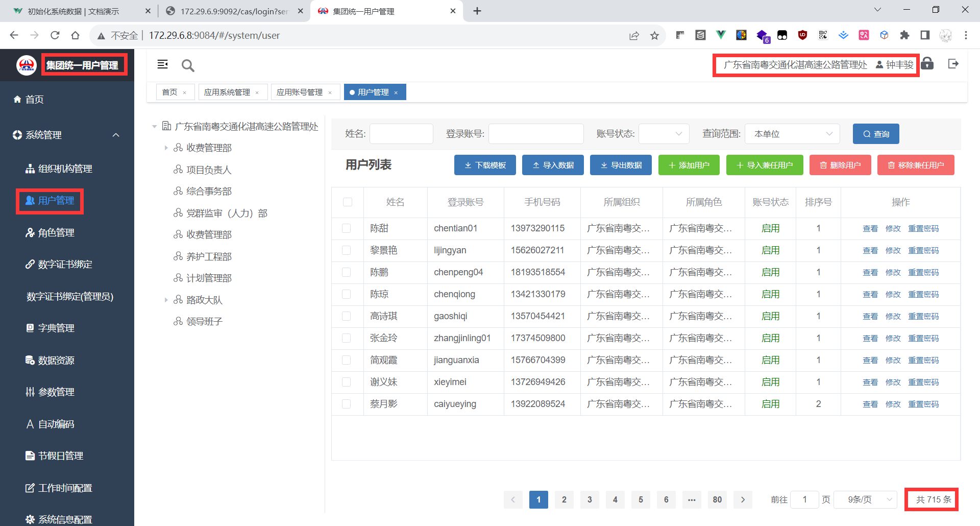The image size is (980, 526).
Task: Go to page 3 in pagination
Action: tap(590, 499)
